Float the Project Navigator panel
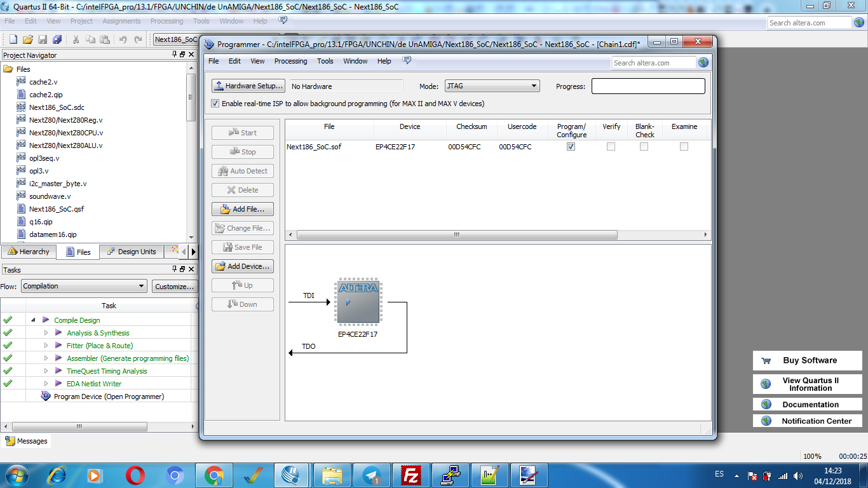Screen dimensions: 868x488 (x=183, y=55)
